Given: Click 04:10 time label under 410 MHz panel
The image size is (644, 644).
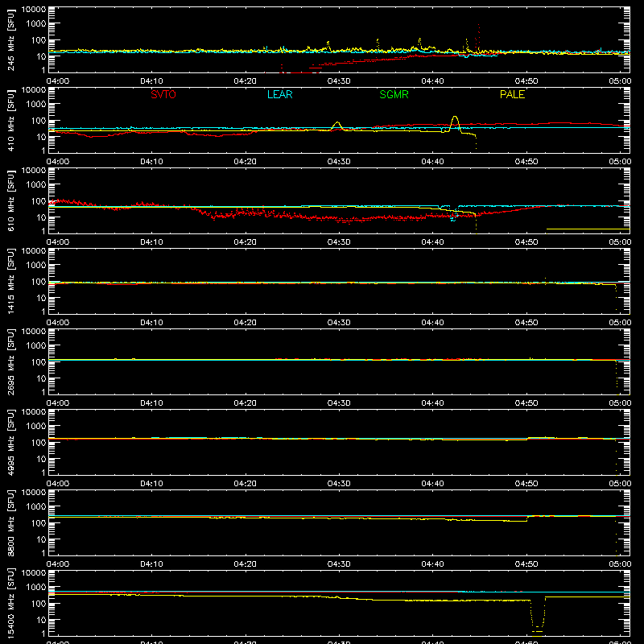Looking at the screenshot, I should [x=151, y=162].
